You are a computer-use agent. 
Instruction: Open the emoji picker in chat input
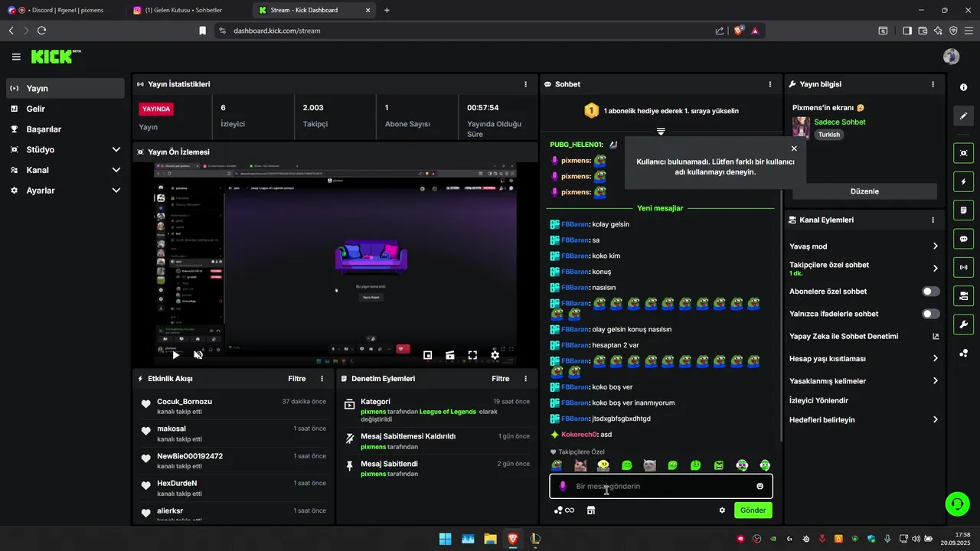(759, 486)
